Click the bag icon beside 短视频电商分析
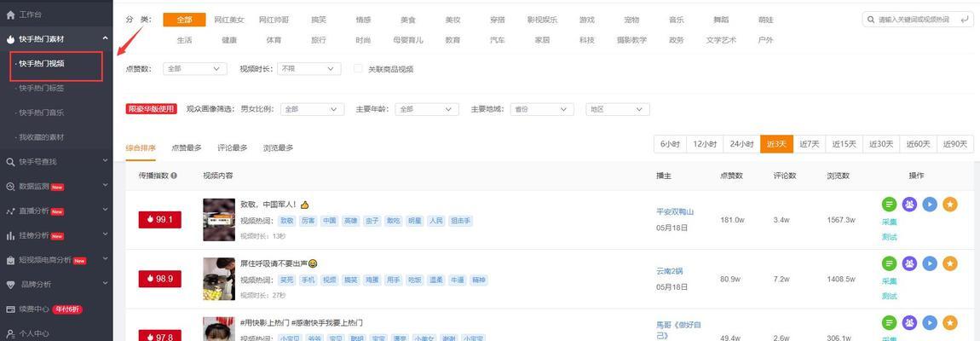 pos(10,260)
